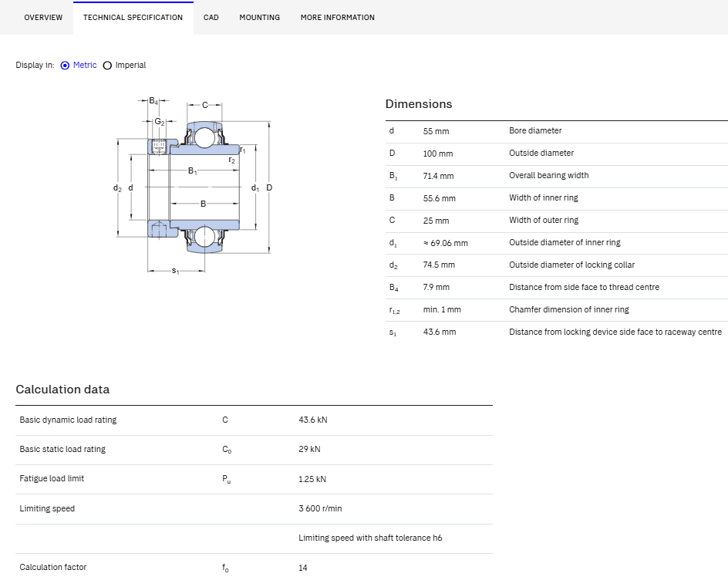Click the Width of inner ring label
This screenshot has width=728, height=587.
tap(544, 197)
